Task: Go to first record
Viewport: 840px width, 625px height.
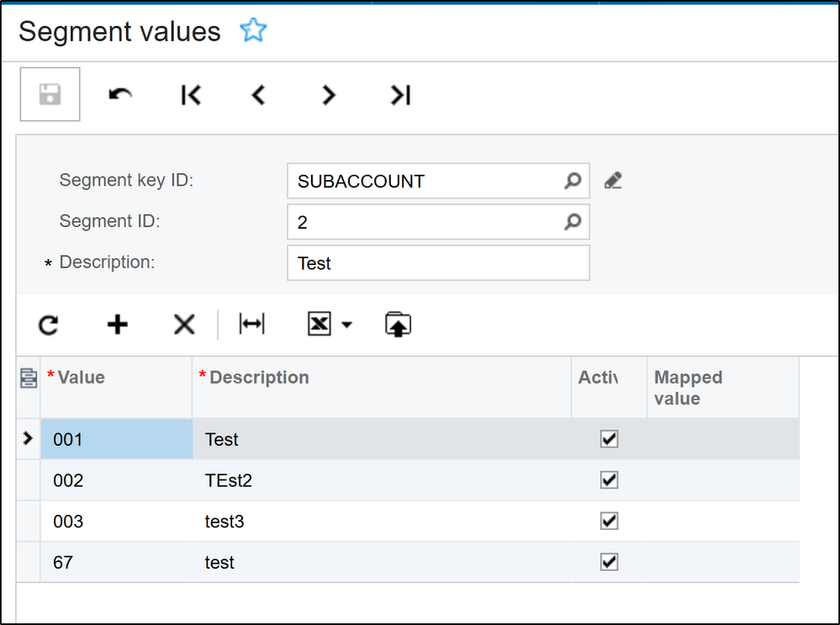Action: coord(191,95)
